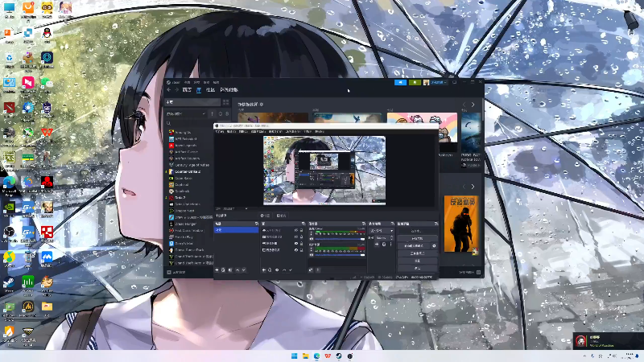The width and height of the screenshot is (644, 362).
Task: Click the Steam library recent-activity clock filter
Action: coord(220,113)
